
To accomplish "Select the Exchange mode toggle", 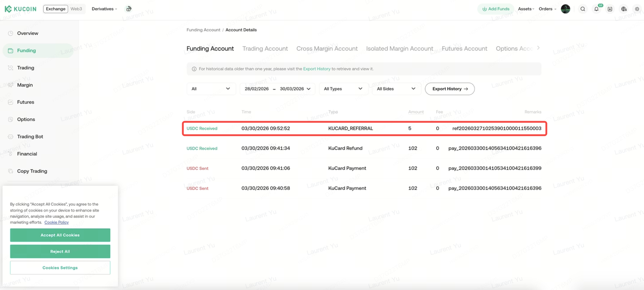I will 55,9.
